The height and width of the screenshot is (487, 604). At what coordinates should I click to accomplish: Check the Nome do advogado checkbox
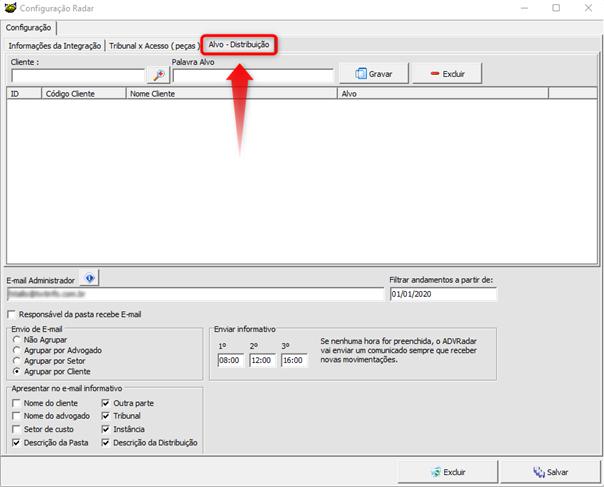16,416
